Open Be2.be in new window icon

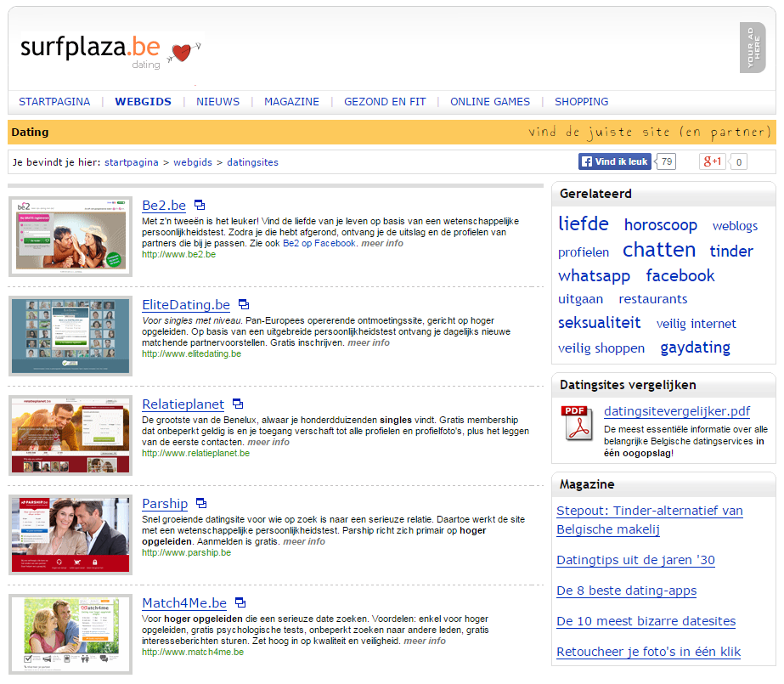pyautogui.click(x=200, y=205)
